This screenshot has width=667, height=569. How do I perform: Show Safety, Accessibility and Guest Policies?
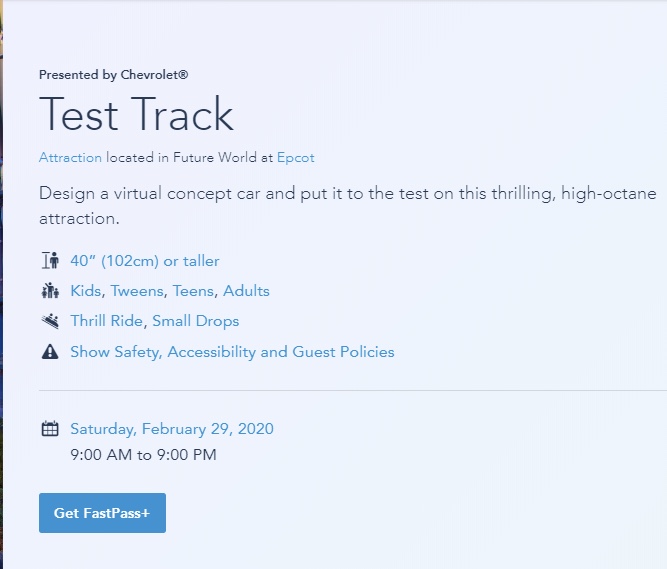[232, 352]
